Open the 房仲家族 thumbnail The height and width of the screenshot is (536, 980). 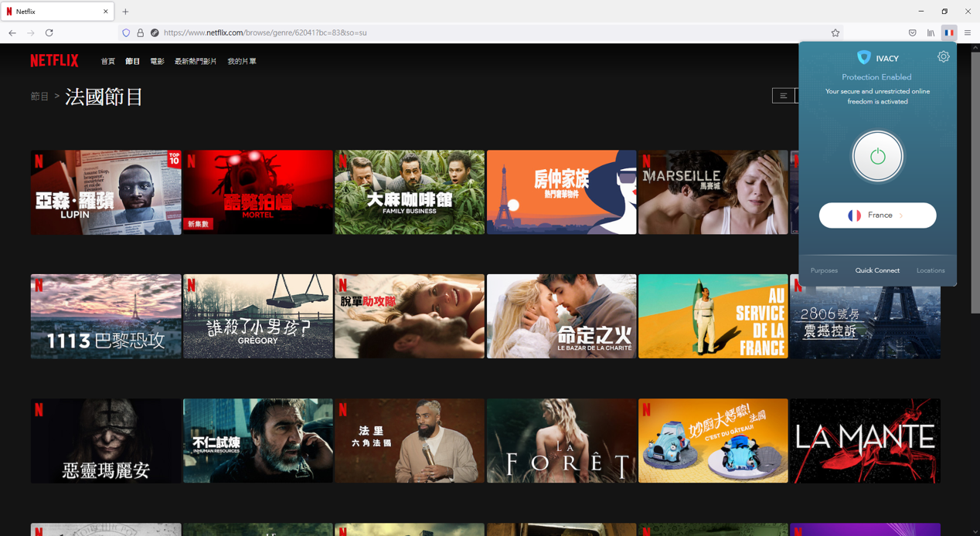pos(561,192)
